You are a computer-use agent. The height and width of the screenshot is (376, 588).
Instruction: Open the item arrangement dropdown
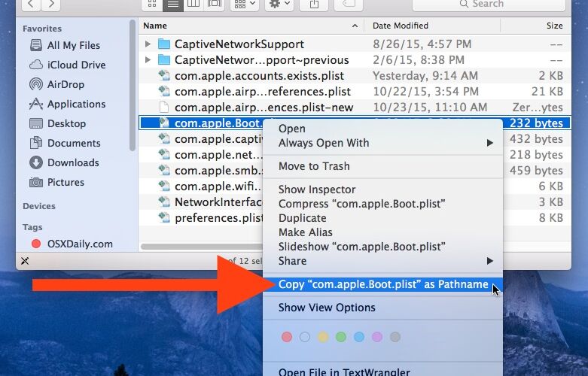pos(245,4)
